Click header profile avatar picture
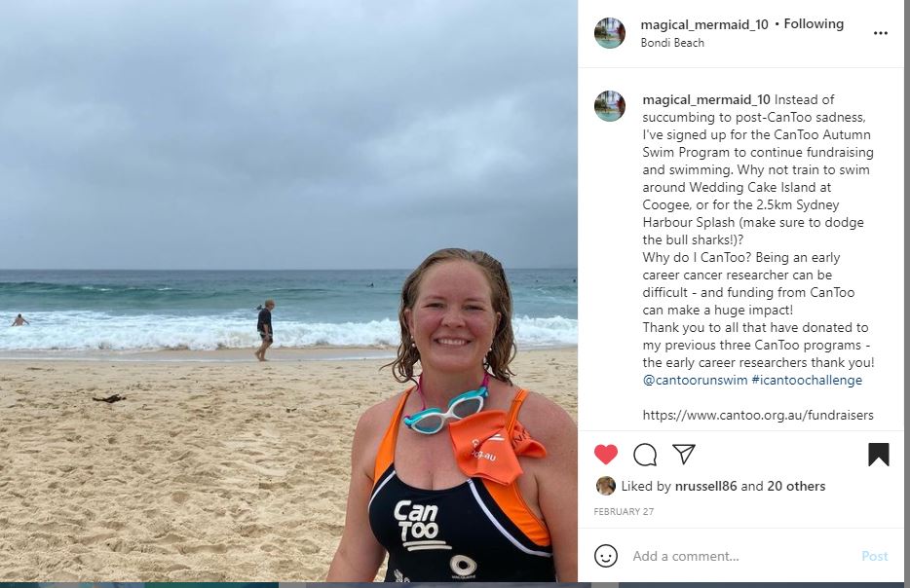 [x=610, y=33]
